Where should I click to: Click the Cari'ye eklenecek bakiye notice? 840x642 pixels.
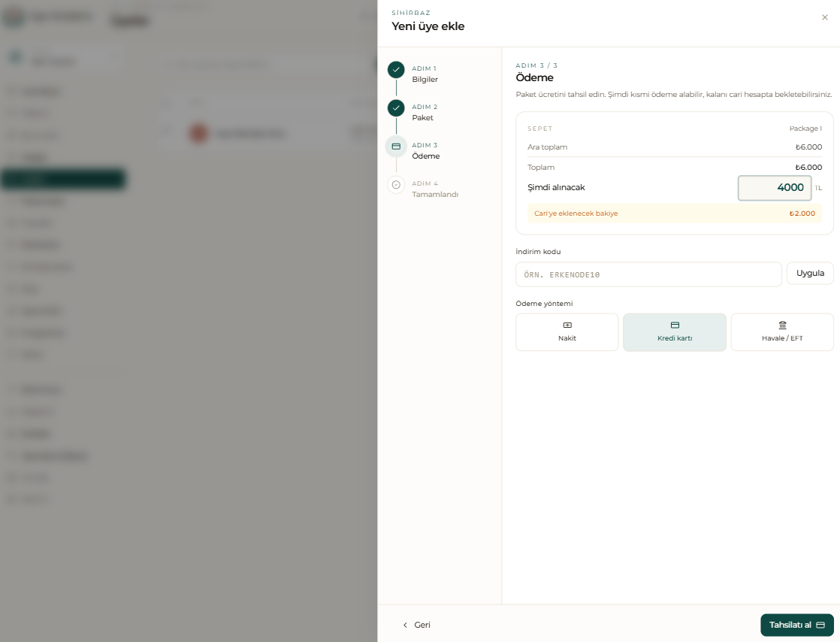pos(675,213)
